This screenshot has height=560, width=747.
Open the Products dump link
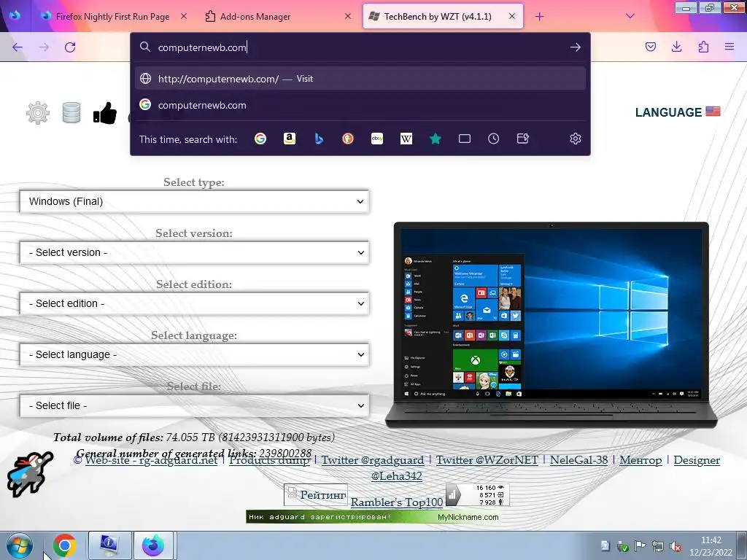(269, 460)
